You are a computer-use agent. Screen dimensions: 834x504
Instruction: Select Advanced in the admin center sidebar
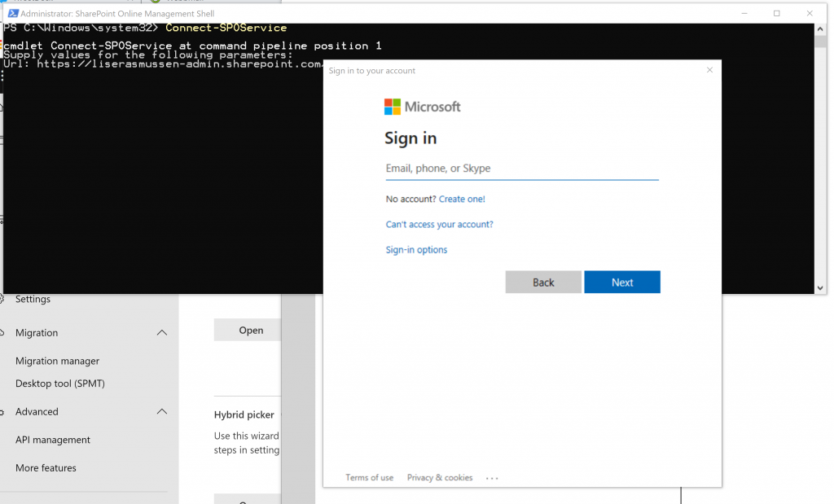37,411
